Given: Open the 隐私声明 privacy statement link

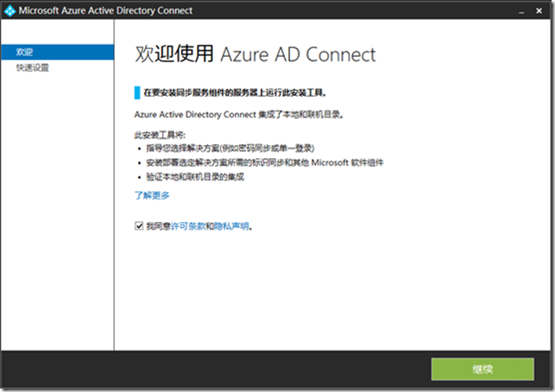Looking at the screenshot, I should 231,226.
